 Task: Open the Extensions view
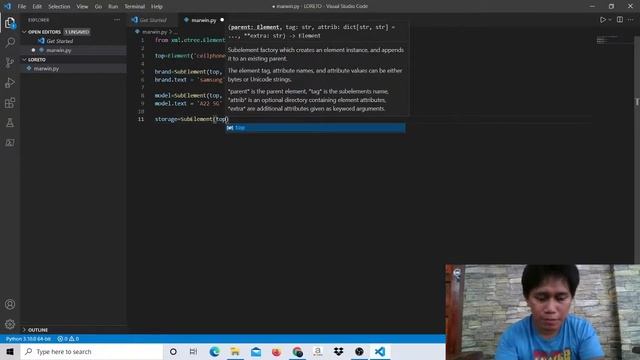pos(10,102)
